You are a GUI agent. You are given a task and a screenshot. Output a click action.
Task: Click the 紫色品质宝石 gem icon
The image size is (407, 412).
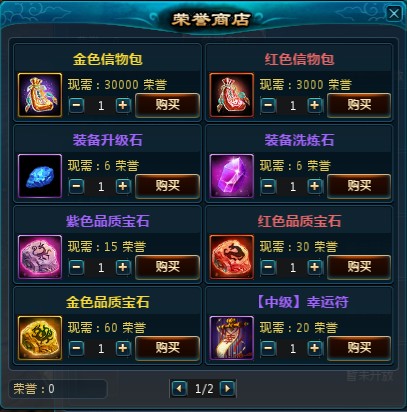coord(40,257)
